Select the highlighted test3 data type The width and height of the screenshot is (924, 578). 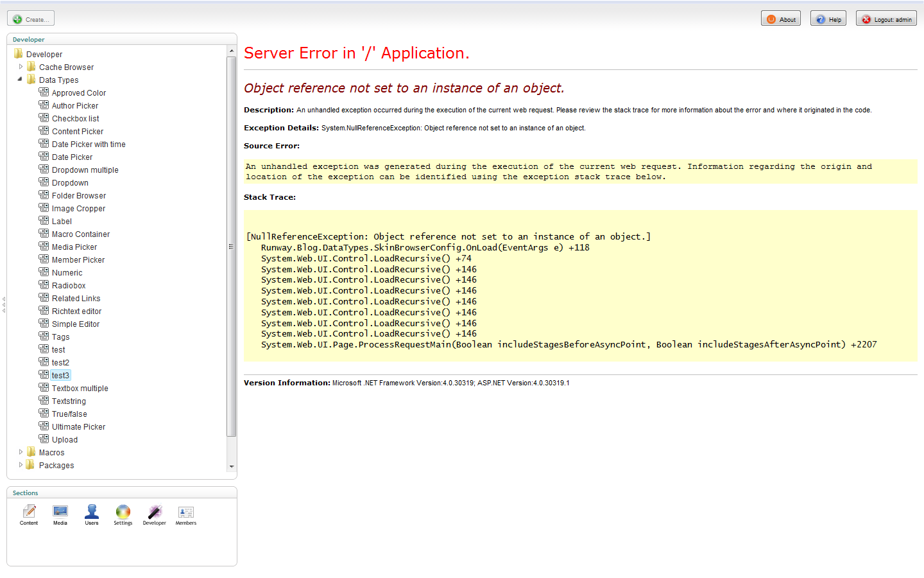point(60,376)
